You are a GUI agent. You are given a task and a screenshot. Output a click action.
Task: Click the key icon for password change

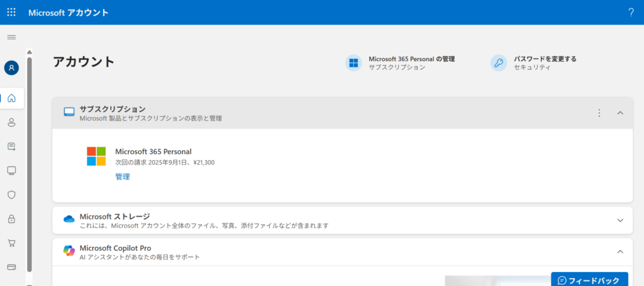499,63
